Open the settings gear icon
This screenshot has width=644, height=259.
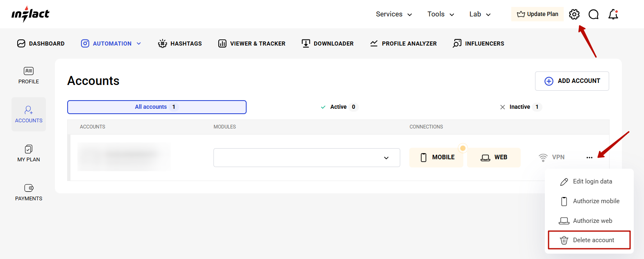(x=574, y=14)
